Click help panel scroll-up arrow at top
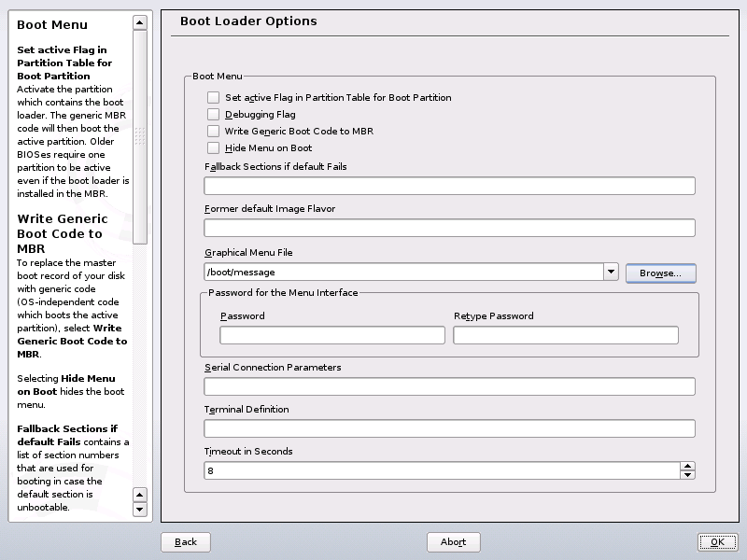The height and width of the screenshot is (560, 747). pyautogui.click(x=139, y=22)
